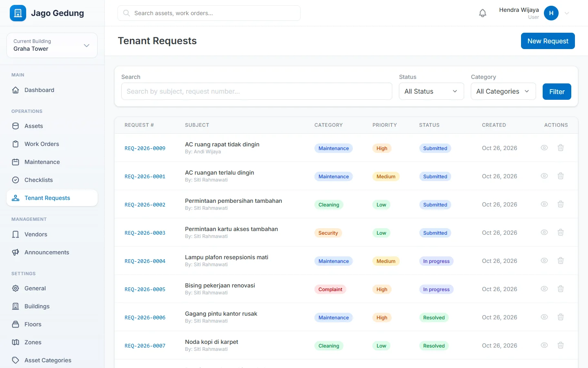
Task: View details of REQ-2026-0007 with eye icon
Action: click(544, 345)
